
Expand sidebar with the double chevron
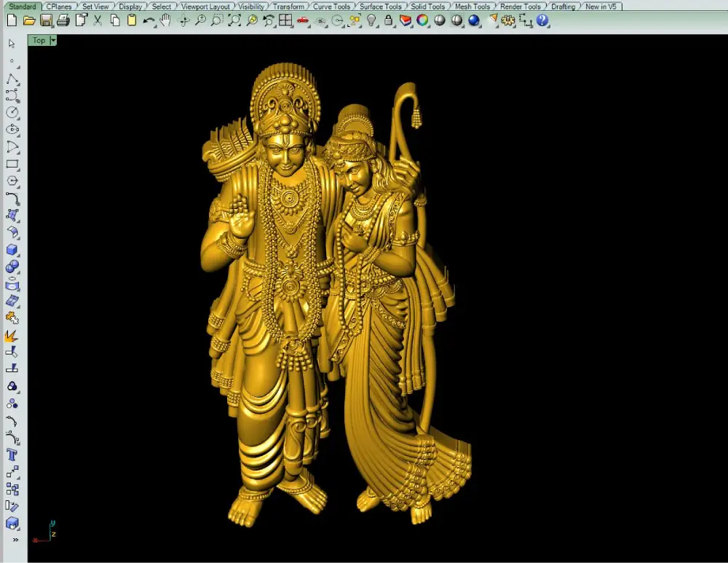pyautogui.click(x=15, y=540)
